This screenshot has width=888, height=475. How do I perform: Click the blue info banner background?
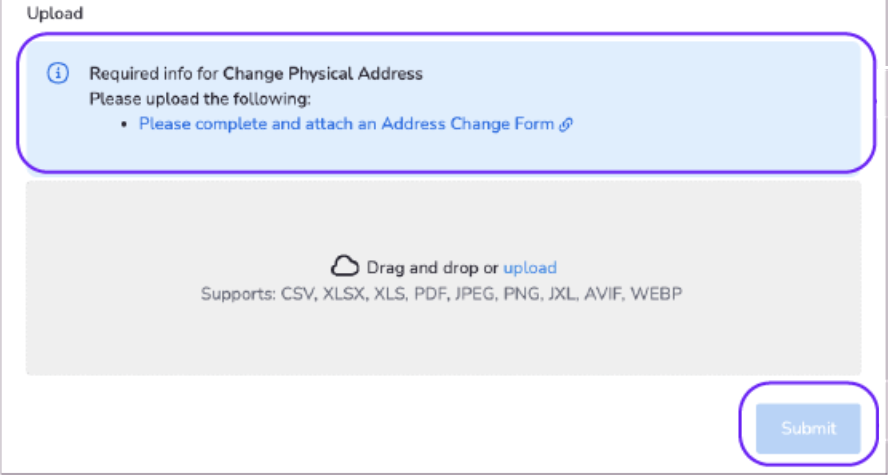700,100
